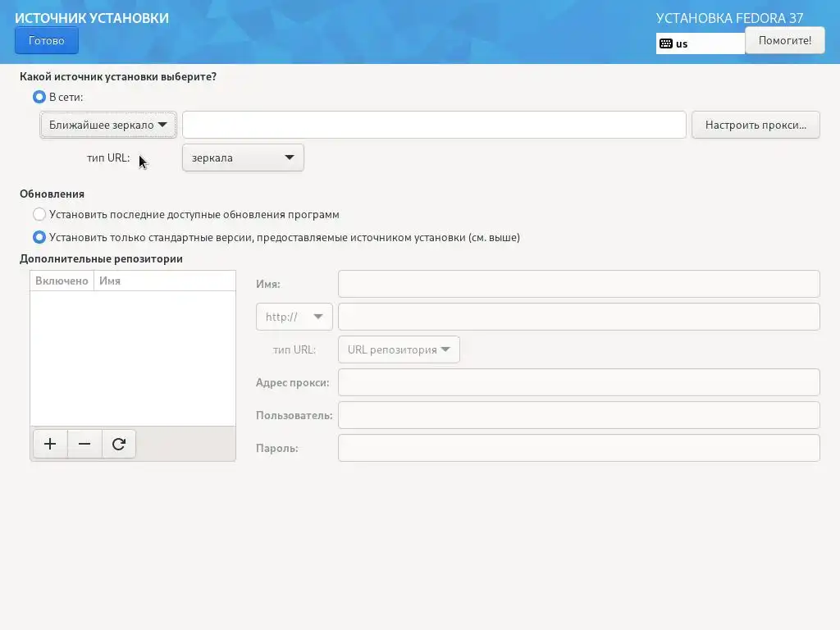The image size is (840, 630).
Task: Choose 'Установить последние доступные обновления программ' option
Action: [39, 214]
